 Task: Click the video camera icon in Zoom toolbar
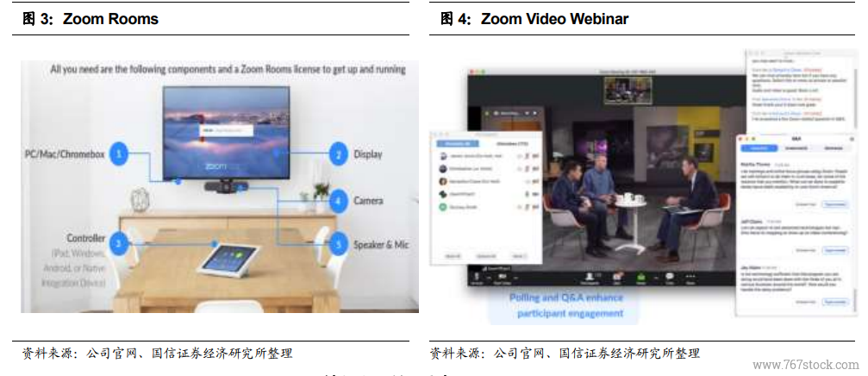(502, 276)
